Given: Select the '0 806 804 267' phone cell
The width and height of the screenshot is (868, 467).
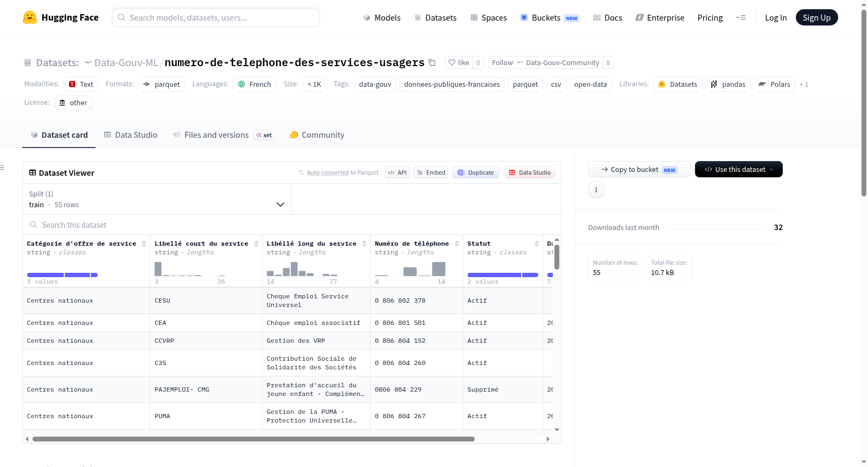Looking at the screenshot, I should pyautogui.click(x=417, y=416).
